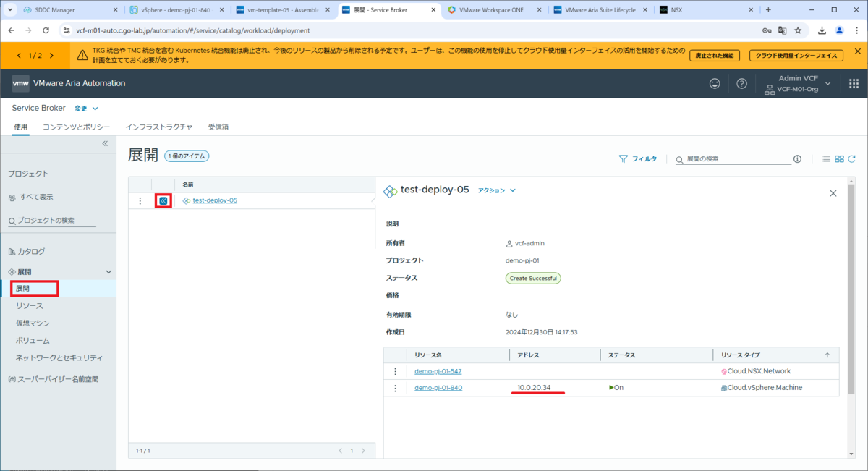Switch to list view icon

point(826,158)
